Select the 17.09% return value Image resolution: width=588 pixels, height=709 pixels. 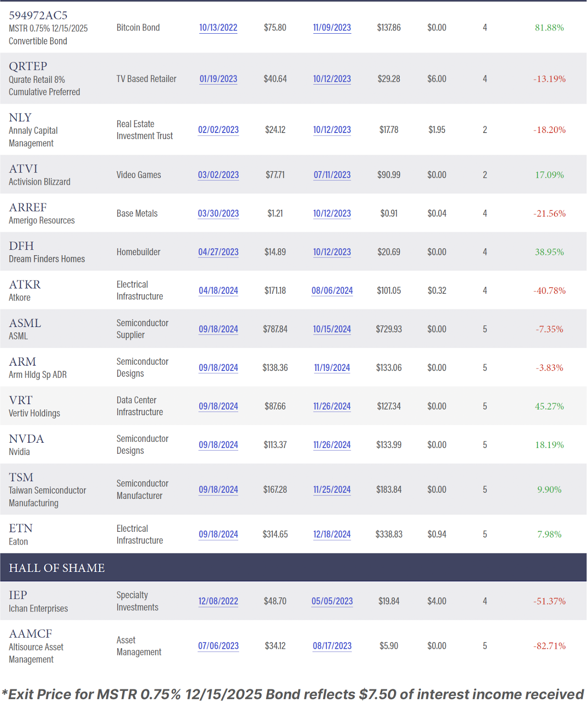[x=549, y=175]
